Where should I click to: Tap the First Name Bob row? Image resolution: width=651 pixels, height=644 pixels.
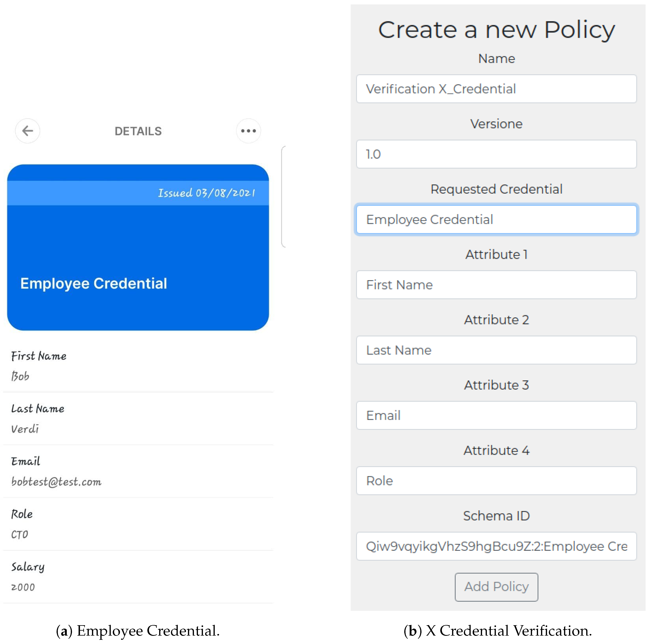[138, 366]
